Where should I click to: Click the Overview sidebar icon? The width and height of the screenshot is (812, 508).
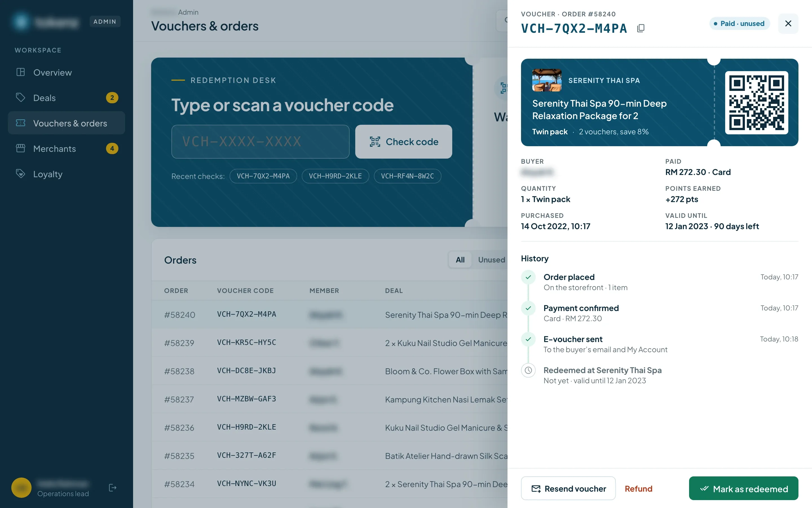(x=21, y=72)
